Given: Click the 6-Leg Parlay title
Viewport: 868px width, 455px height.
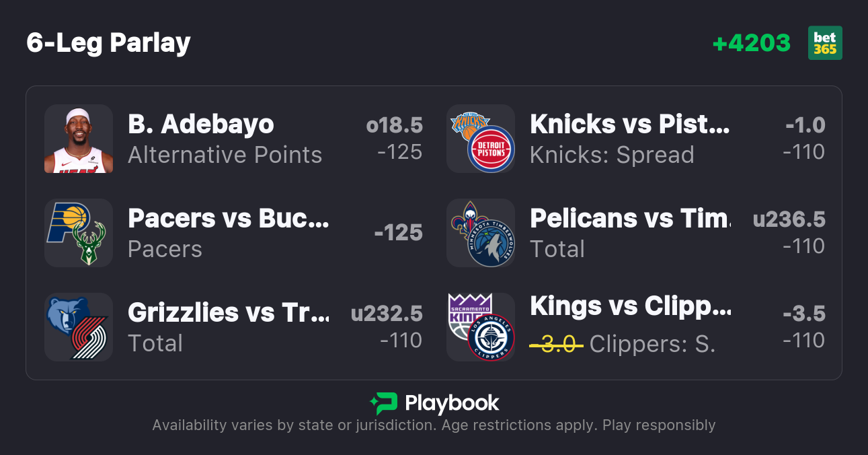Looking at the screenshot, I should (109, 43).
